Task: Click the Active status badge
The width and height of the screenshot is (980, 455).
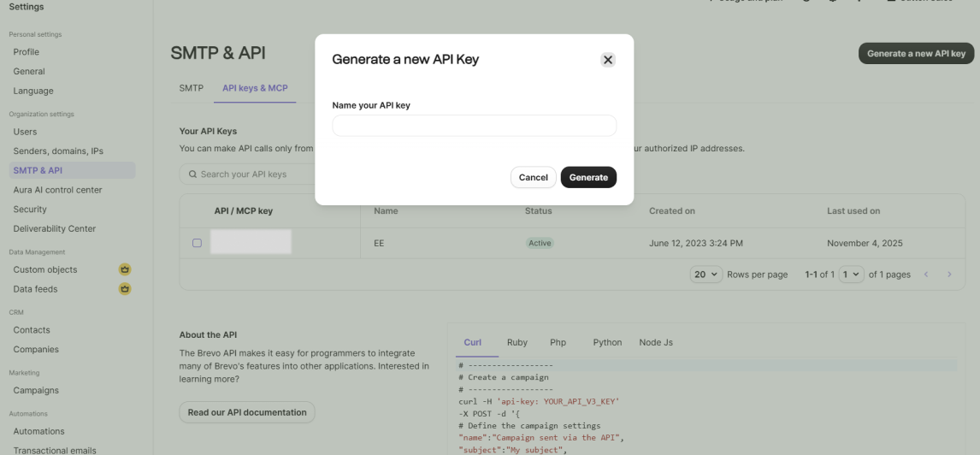Action: coord(540,243)
